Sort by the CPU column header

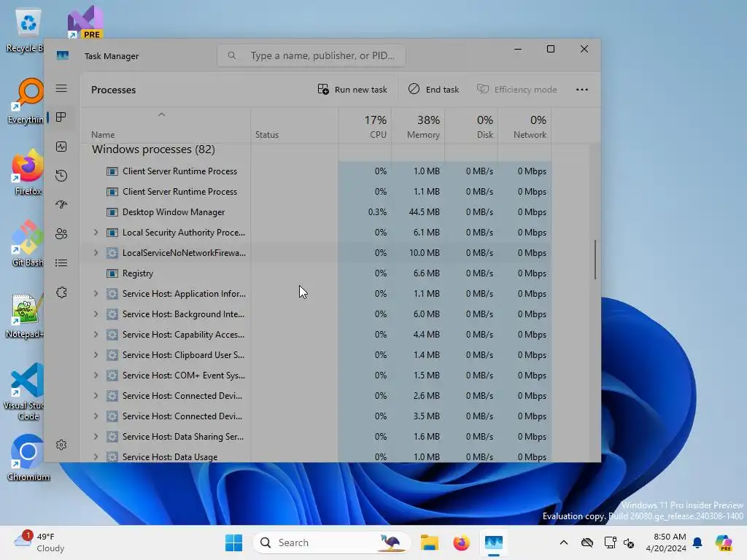pos(365,125)
